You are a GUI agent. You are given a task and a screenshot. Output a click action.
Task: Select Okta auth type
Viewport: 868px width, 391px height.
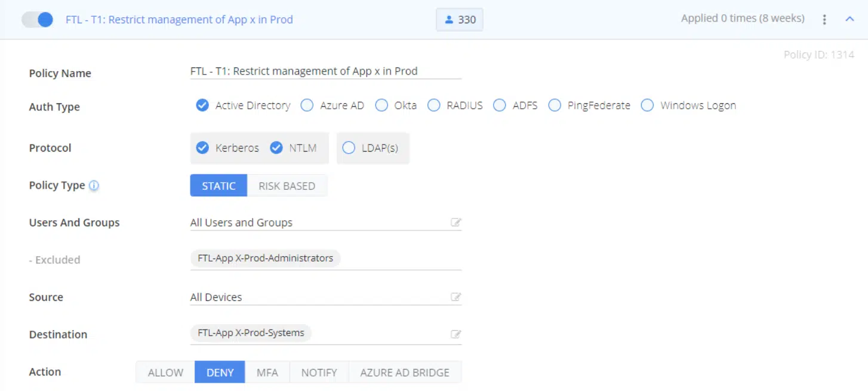[381, 106]
